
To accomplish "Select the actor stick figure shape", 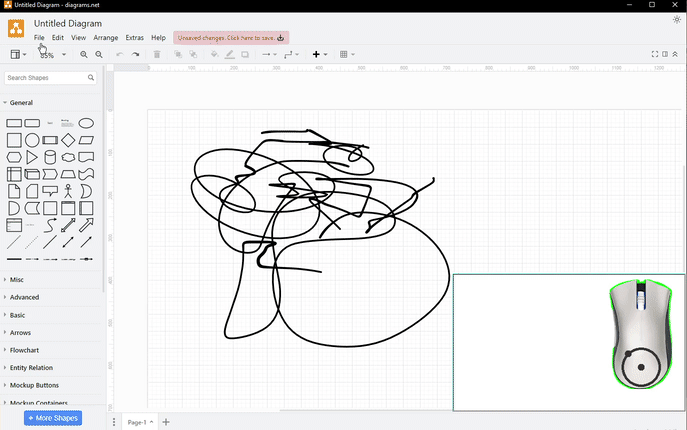I will [x=68, y=191].
